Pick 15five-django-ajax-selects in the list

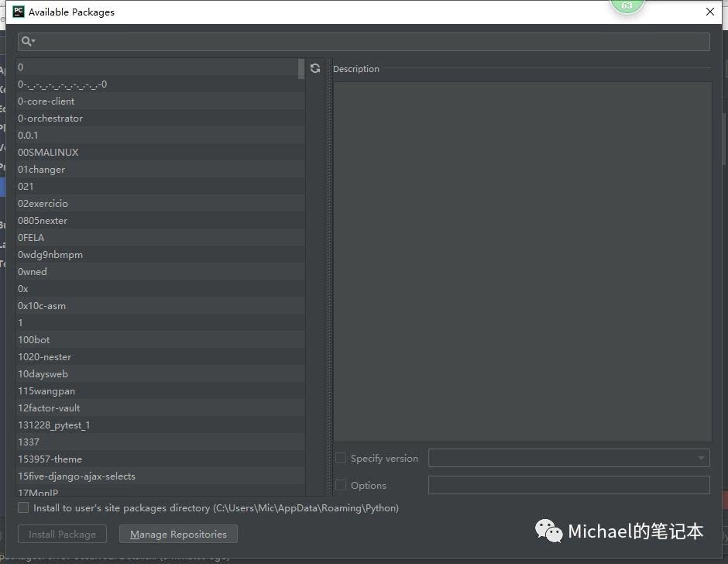(77, 476)
